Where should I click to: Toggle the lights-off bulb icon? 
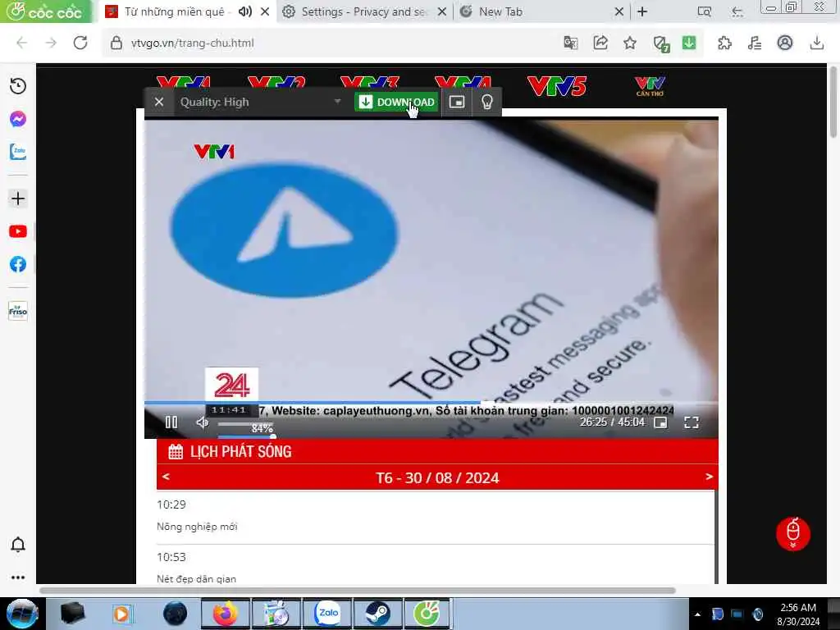487,102
